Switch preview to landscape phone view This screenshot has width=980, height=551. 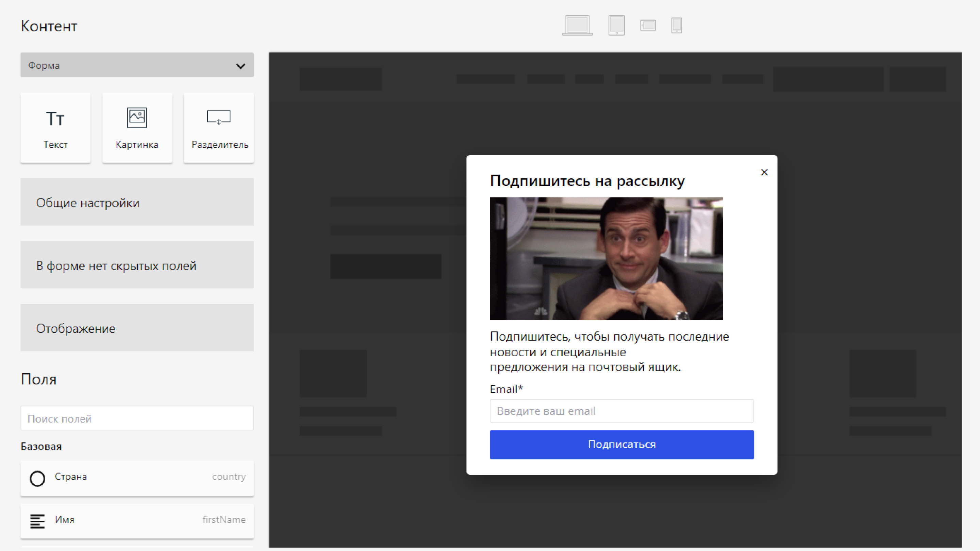coord(648,25)
